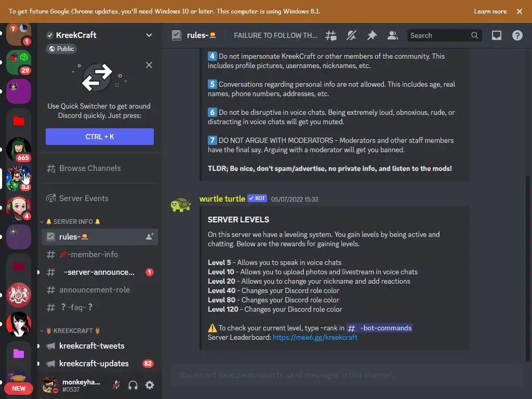
Task: Open dark red folder server group
Action: coord(19,266)
